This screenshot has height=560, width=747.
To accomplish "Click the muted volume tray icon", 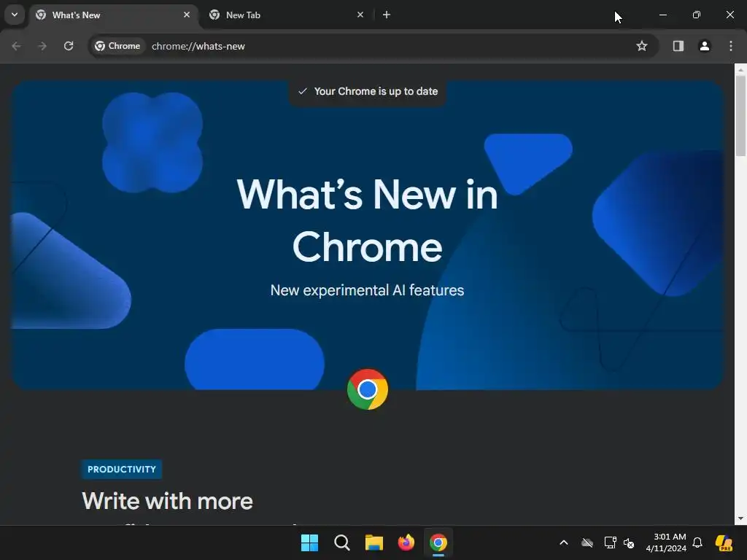I will coord(629,542).
